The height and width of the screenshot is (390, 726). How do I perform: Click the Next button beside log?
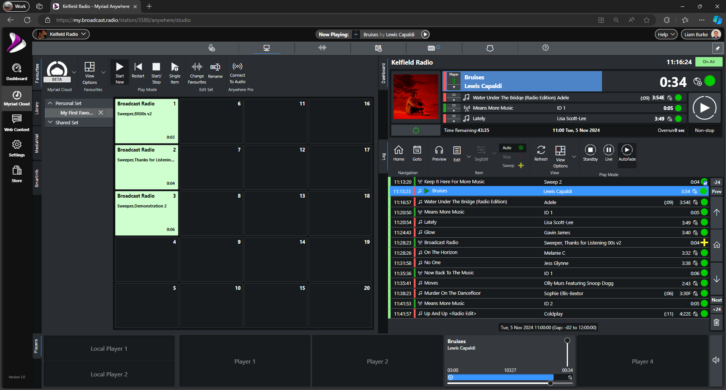click(x=716, y=300)
